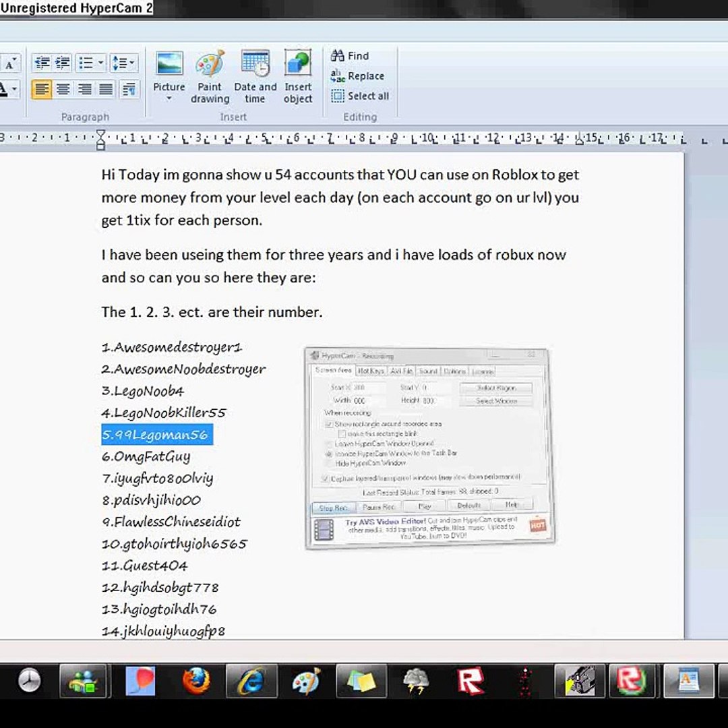Screen dimensions: 728x728
Task: Click the left indent marker on ruler
Action: coord(100,140)
